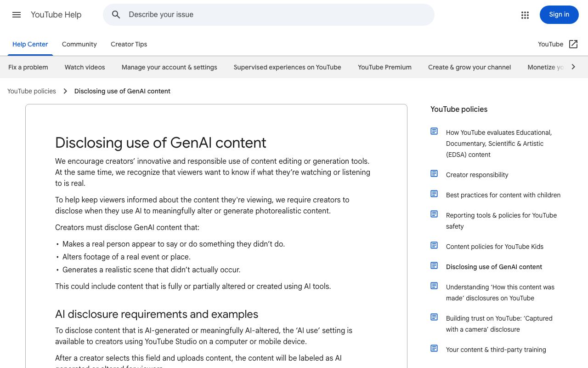This screenshot has width=588, height=368.
Task: Click article icon beside Best practices for children
Action: coord(434,194)
